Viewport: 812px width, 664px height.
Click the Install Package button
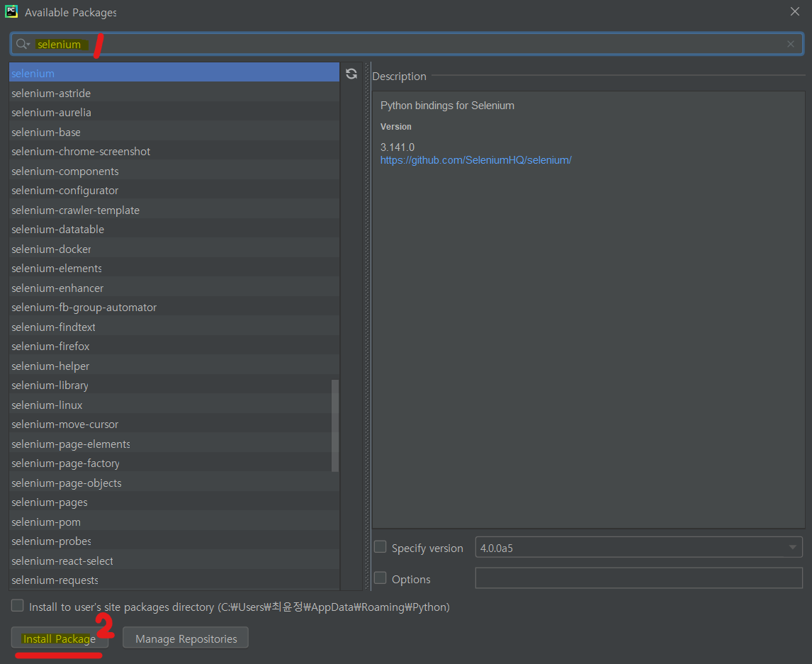(60, 638)
